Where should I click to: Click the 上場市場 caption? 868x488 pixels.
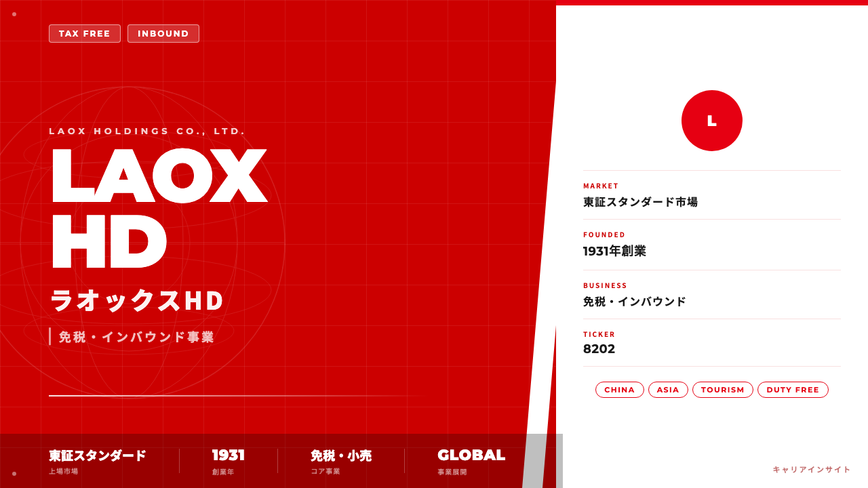(x=64, y=471)
